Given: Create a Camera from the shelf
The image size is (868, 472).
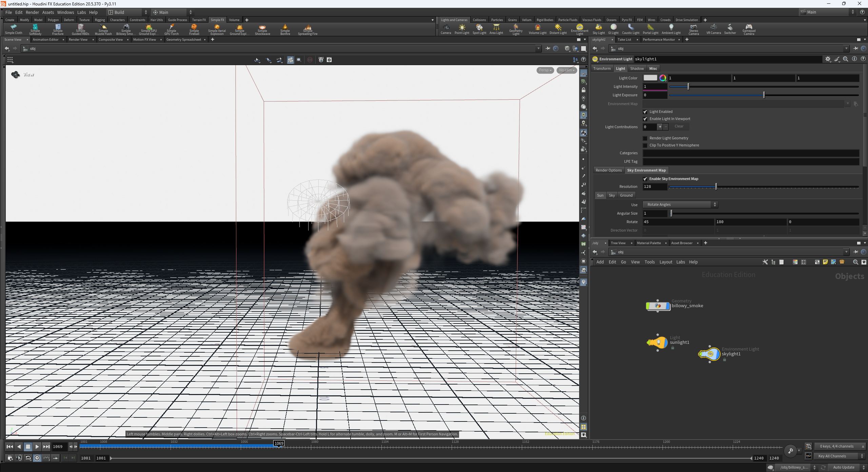Looking at the screenshot, I should point(446,29).
